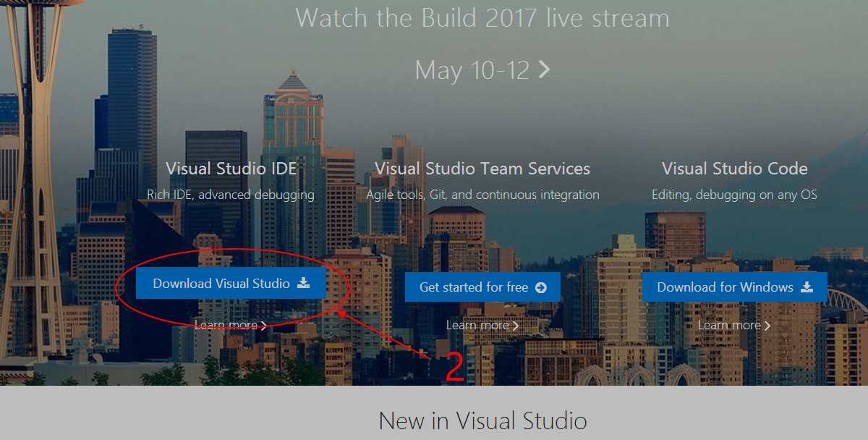Open Learn more text below Visual Studio IDE
The height and width of the screenshot is (440, 868).
pos(226,325)
